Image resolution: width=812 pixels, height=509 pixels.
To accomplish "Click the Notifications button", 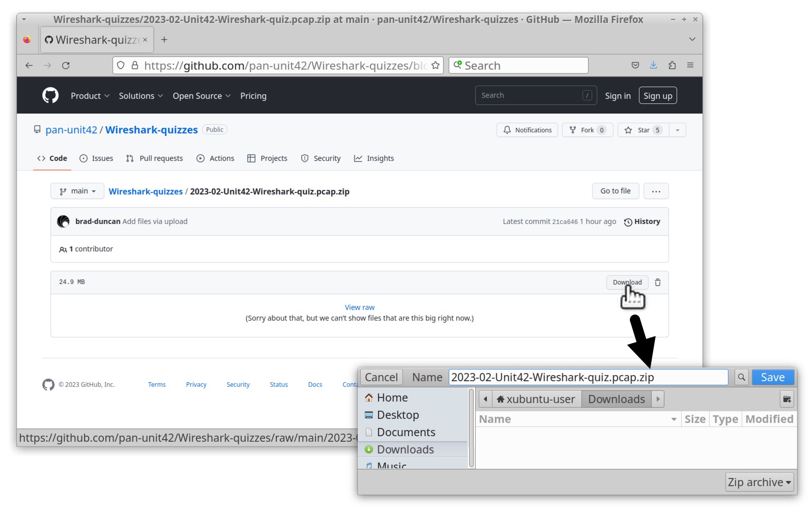I will point(527,130).
